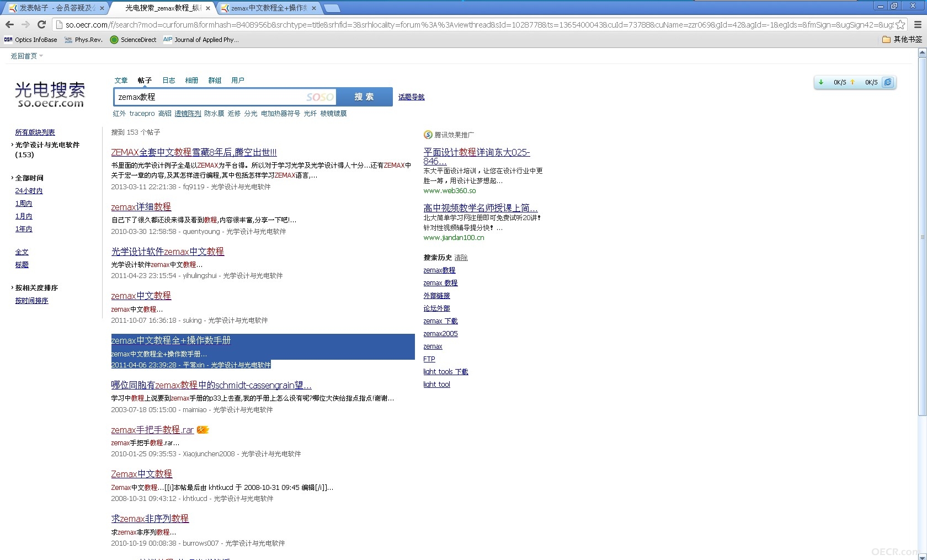Bookmark this page with the star icon
Screen dimensions: 927x560
(x=901, y=25)
